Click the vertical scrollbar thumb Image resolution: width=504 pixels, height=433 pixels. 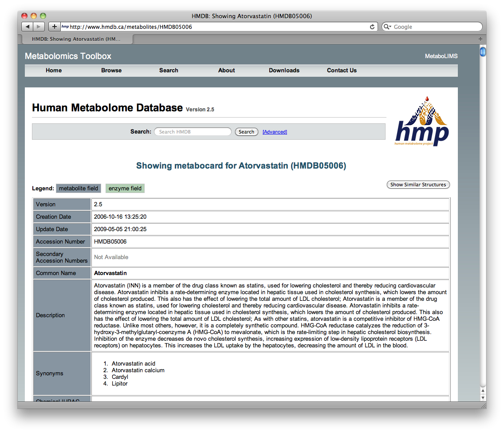tap(483, 51)
